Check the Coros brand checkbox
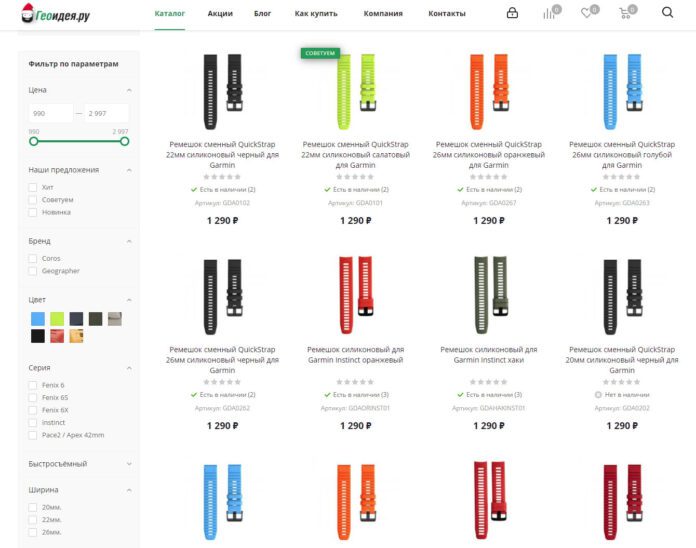The image size is (696, 548). coord(32,258)
